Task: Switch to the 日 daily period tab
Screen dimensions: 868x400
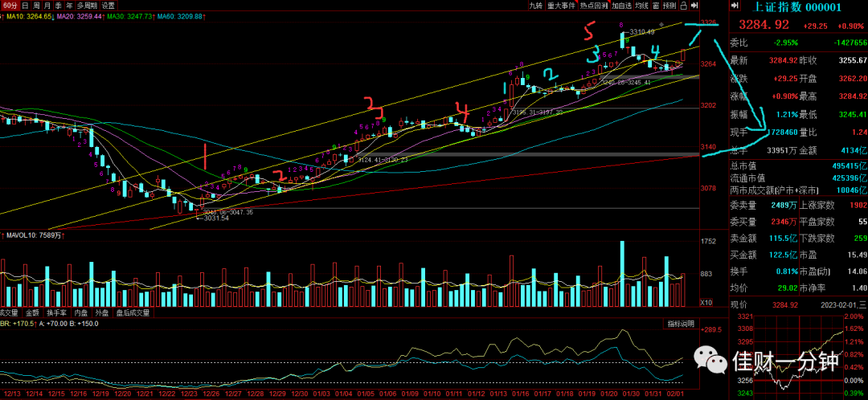Action: pos(26,6)
